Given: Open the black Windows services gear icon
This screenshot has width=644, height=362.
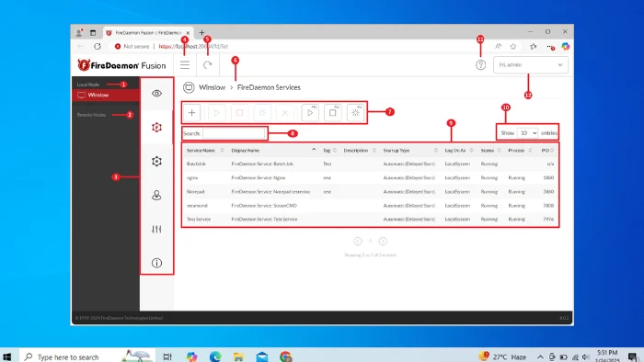Looking at the screenshot, I should pos(156,162).
